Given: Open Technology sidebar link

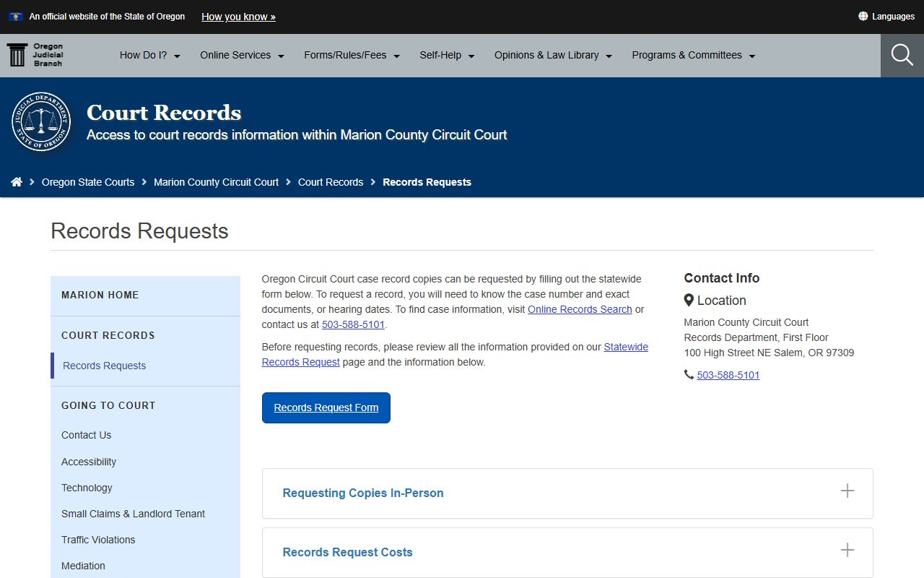Looking at the screenshot, I should tap(87, 488).
